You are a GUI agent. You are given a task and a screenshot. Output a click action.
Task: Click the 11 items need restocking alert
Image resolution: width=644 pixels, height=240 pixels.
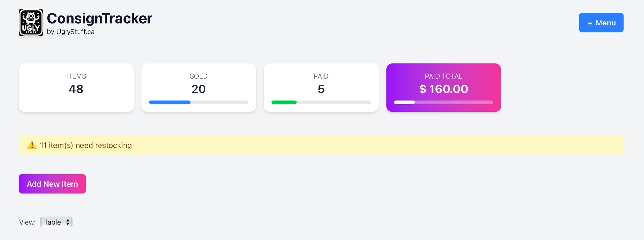coord(321,145)
